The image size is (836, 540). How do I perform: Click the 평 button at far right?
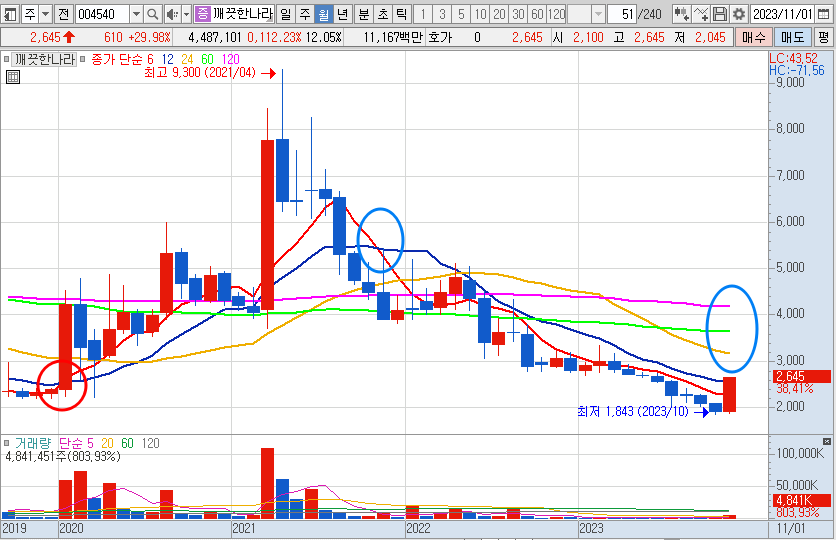pyautogui.click(x=823, y=37)
